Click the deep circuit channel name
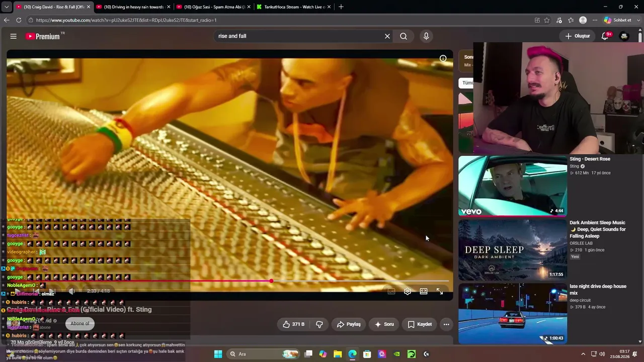644x362 pixels. click(580, 301)
